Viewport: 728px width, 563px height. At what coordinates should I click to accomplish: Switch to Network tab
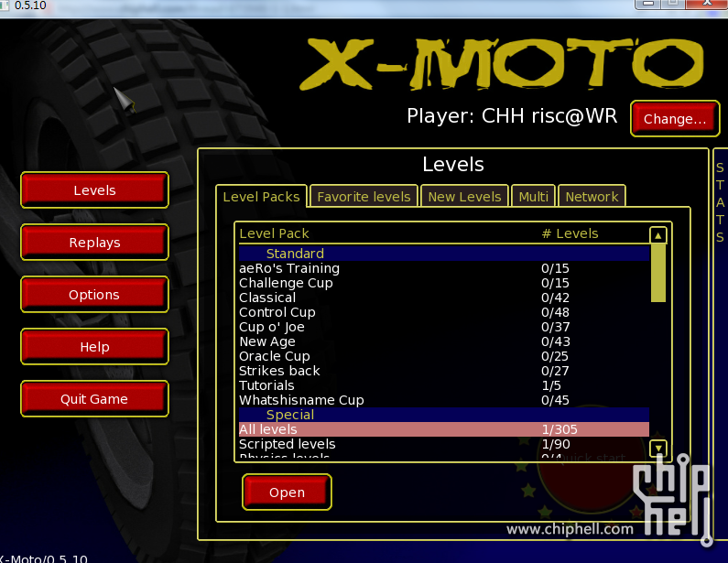tap(592, 196)
